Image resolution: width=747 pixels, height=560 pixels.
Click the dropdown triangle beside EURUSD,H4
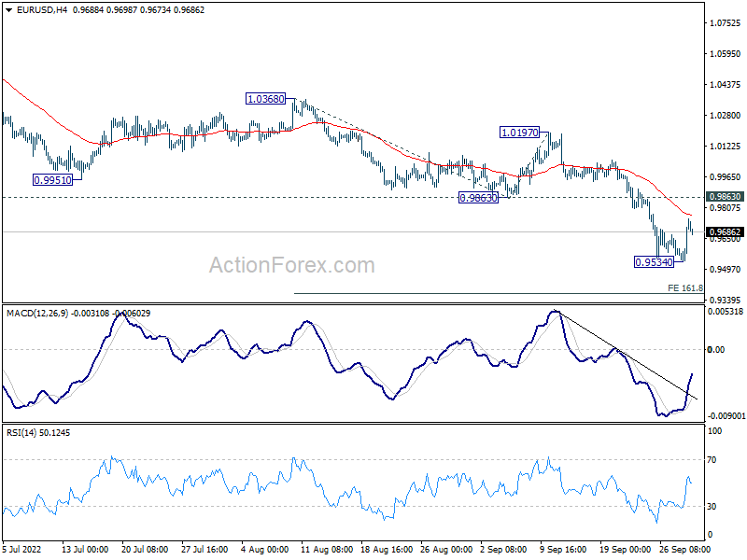pos(8,10)
